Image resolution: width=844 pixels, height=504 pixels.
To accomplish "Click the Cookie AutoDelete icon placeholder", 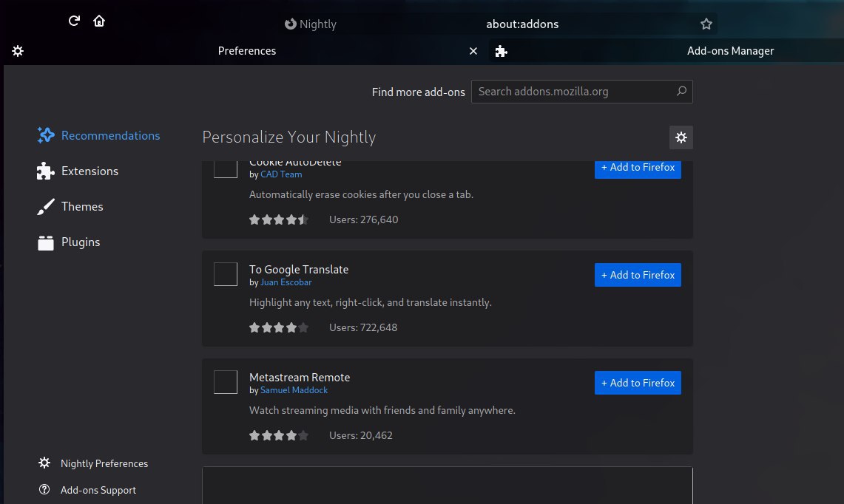I will pyautogui.click(x=226, y=169).
